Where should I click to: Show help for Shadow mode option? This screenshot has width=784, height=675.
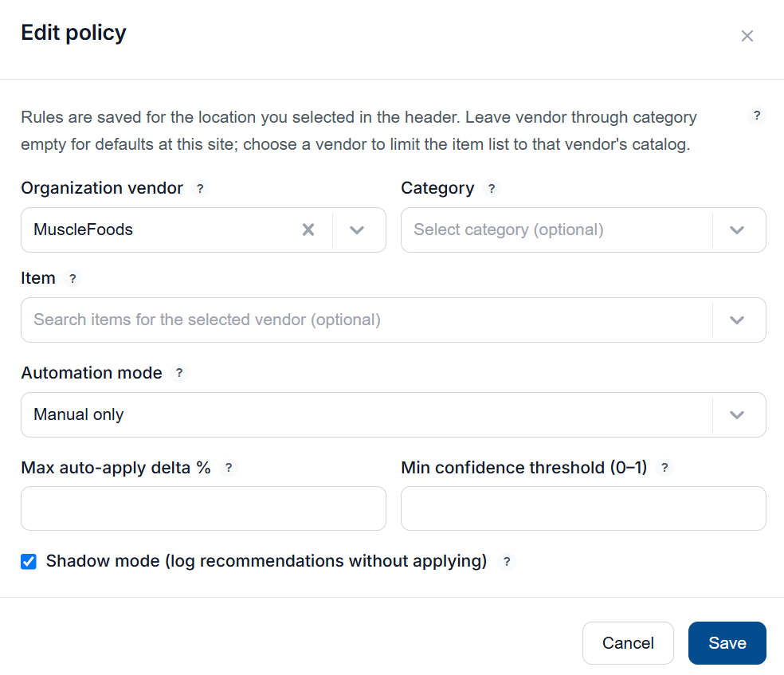pyautogui.click(x=507, y=562)
